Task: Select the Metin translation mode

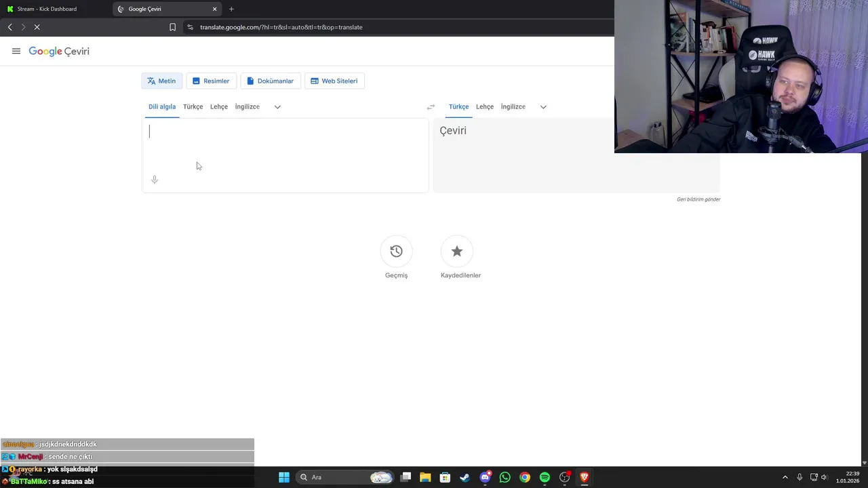Action: [x=161, y=81]
